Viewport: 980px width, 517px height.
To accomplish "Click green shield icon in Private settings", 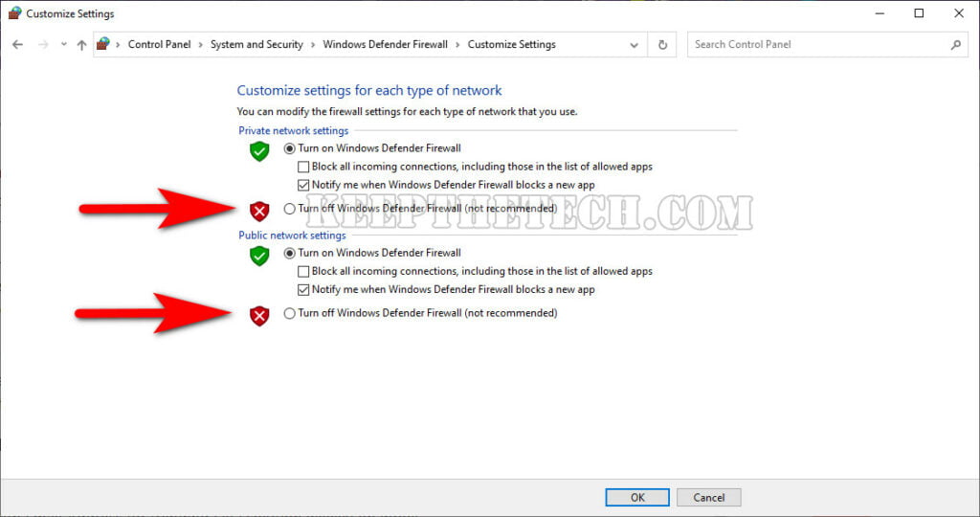I will click(x=259, y=150).
